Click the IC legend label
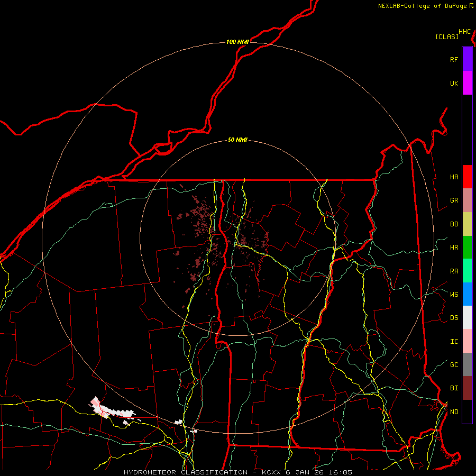 [x=454, y=342]
